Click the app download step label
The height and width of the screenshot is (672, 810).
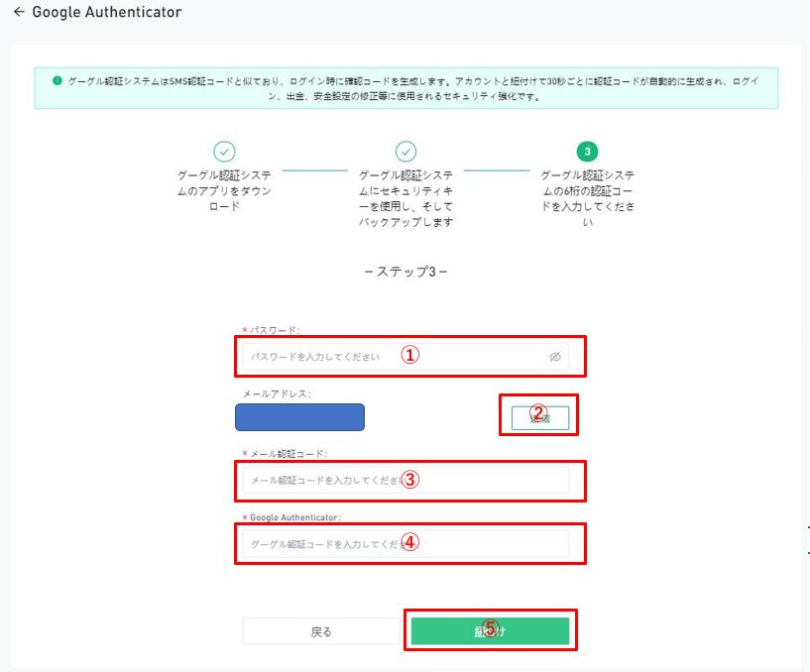[x=225, y=190]
